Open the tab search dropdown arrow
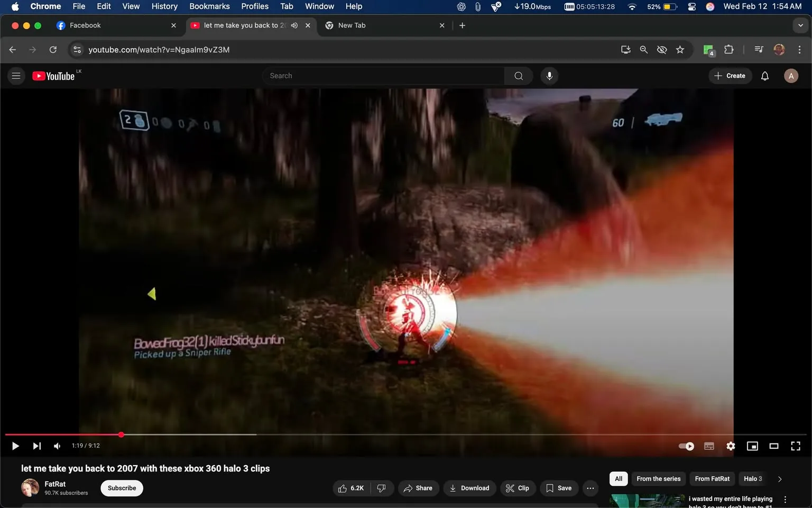Image resolution: width=812 pixels, height=508 pixels. point(801,25)
